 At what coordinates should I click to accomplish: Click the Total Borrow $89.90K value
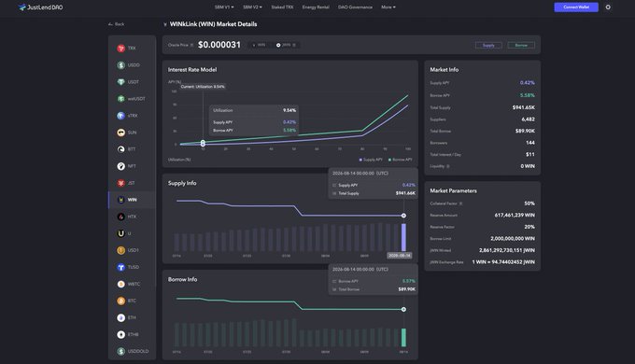pyautogui.click(x=525, y=132)
